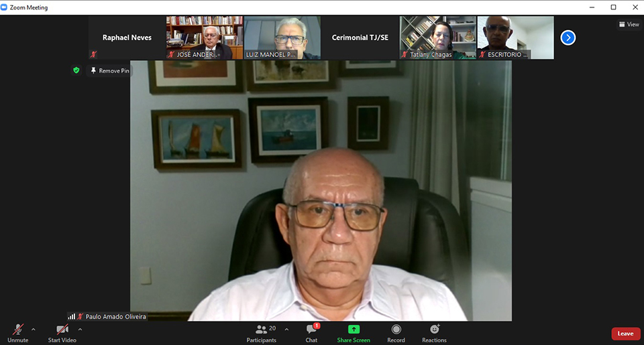Leave the meeting

pyautogui.click(x=625, y=334)
